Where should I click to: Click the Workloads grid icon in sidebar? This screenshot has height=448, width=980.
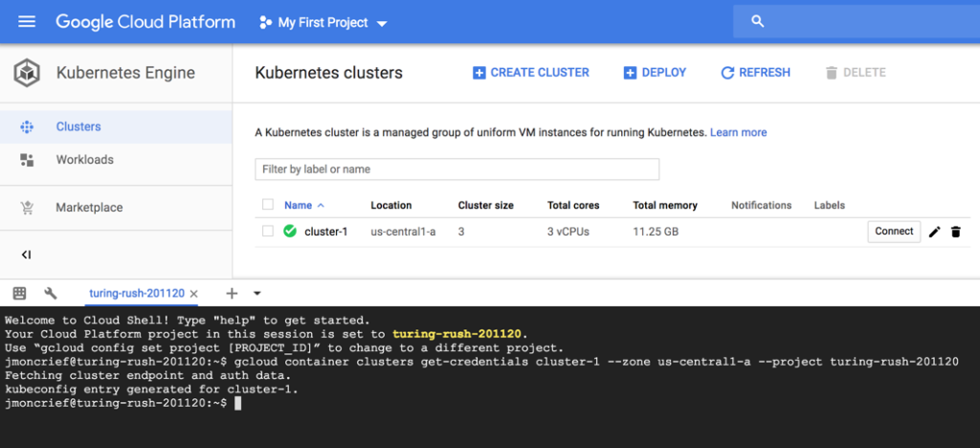point(27,160)
